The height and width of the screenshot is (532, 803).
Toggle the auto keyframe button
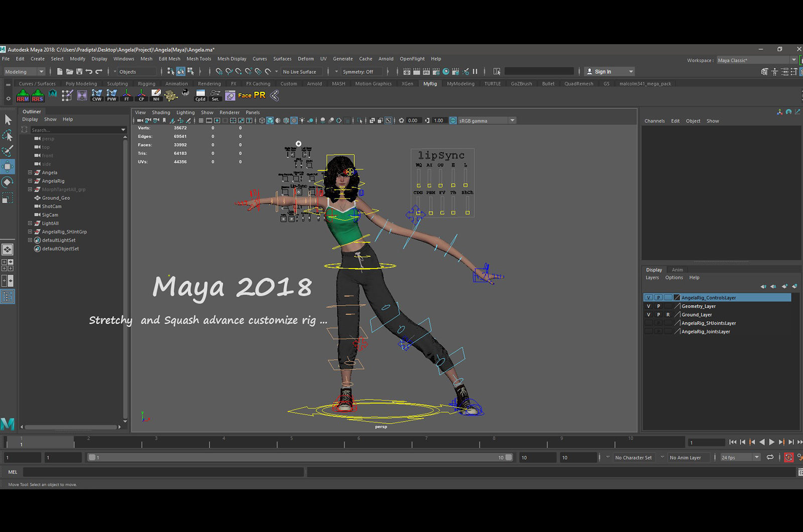coord(789,457)
